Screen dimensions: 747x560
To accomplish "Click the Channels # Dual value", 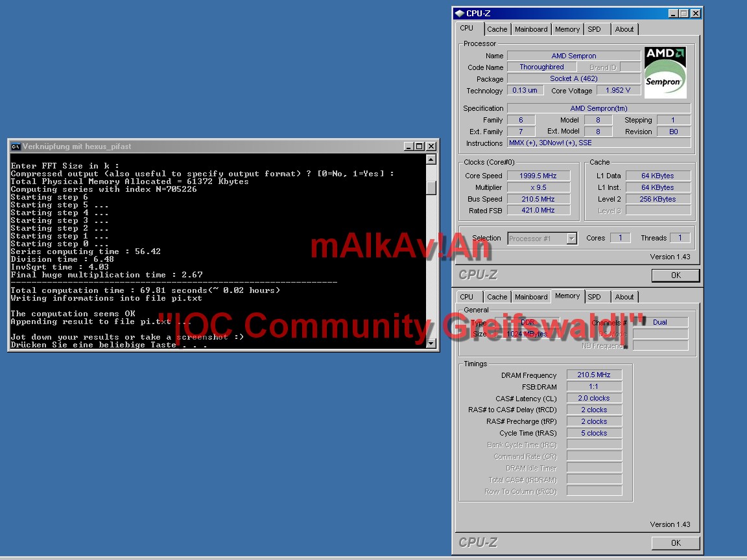I will coord(660,322).
